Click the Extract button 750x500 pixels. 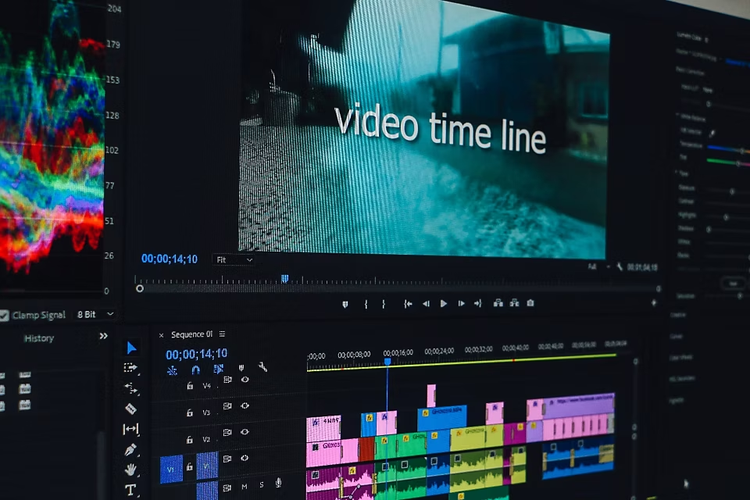514,303
